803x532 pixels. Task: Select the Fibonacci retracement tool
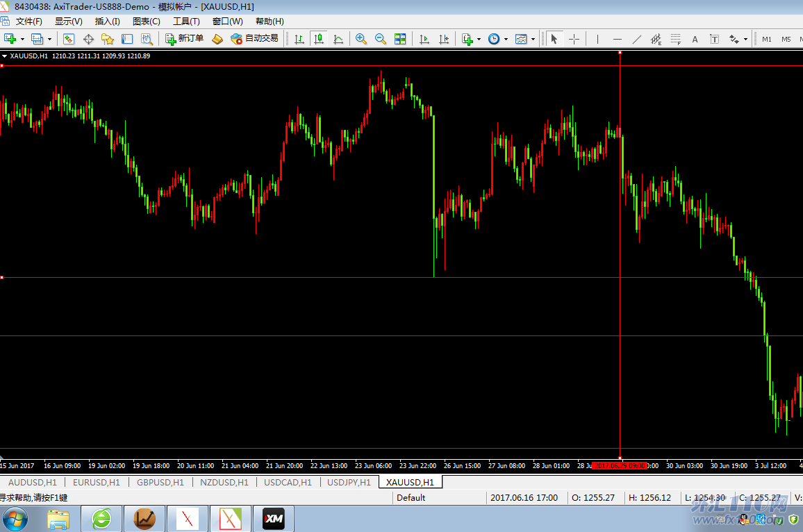click(674, 39)
